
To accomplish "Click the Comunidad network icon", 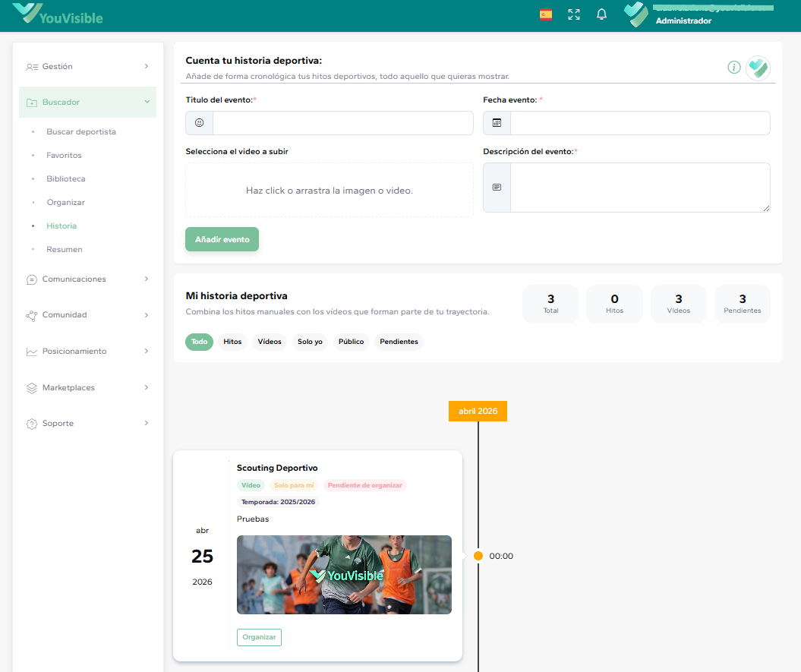I will [32, 316].
